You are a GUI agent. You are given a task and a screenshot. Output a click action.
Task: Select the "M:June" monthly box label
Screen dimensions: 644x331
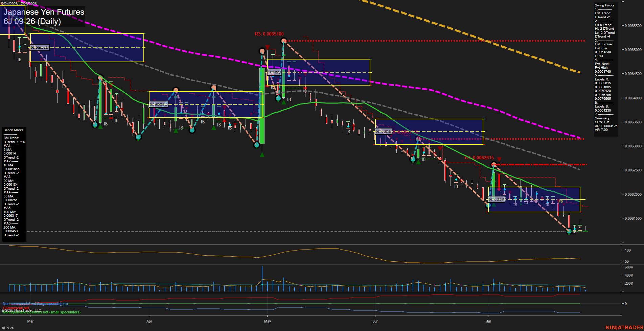click(384, 131)
